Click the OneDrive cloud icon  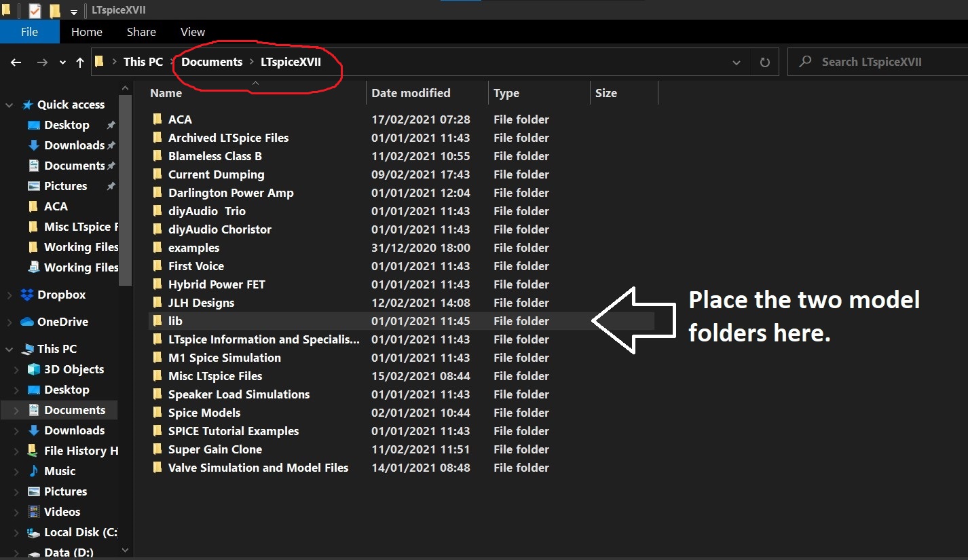27,322
